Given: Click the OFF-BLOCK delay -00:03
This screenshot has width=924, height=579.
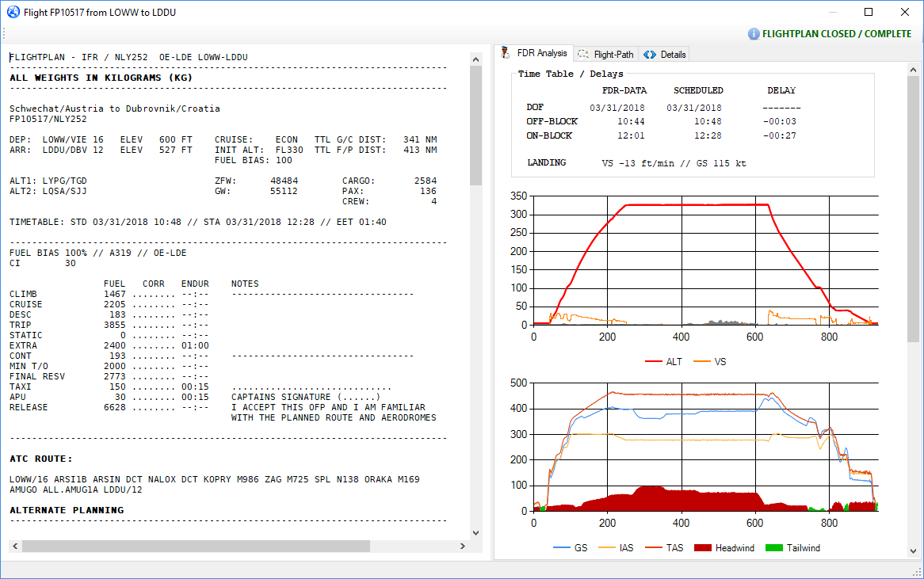Looking at the screenshot, I should click(x=779, y=121).
